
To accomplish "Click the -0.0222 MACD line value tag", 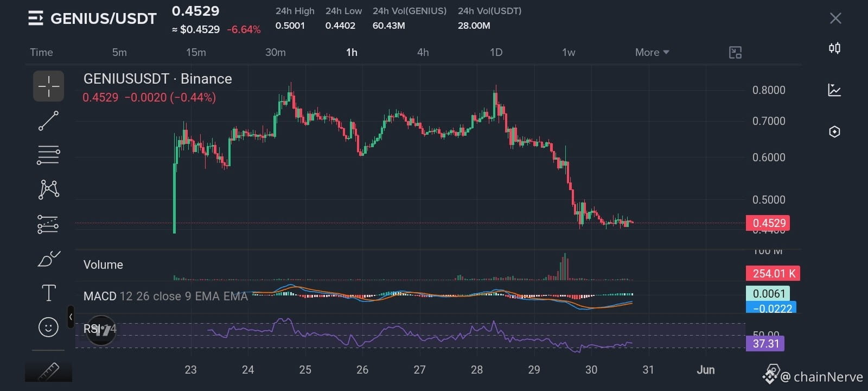I will click(771, 308).
